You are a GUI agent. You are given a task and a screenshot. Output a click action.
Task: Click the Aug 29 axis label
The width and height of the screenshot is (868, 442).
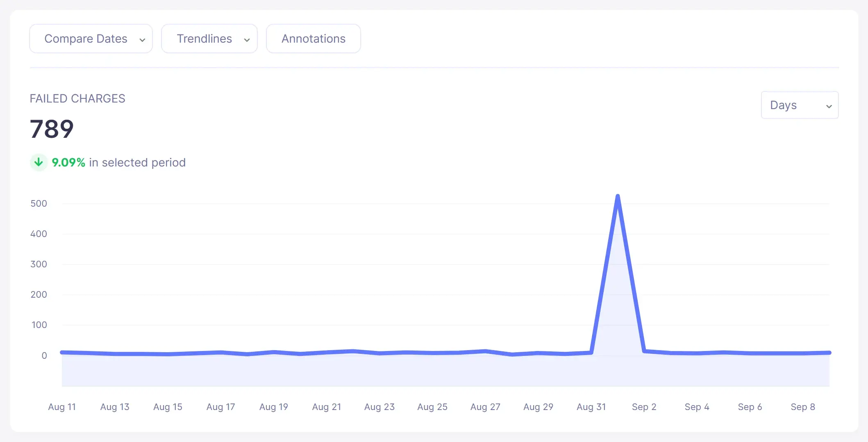point(538,407)
